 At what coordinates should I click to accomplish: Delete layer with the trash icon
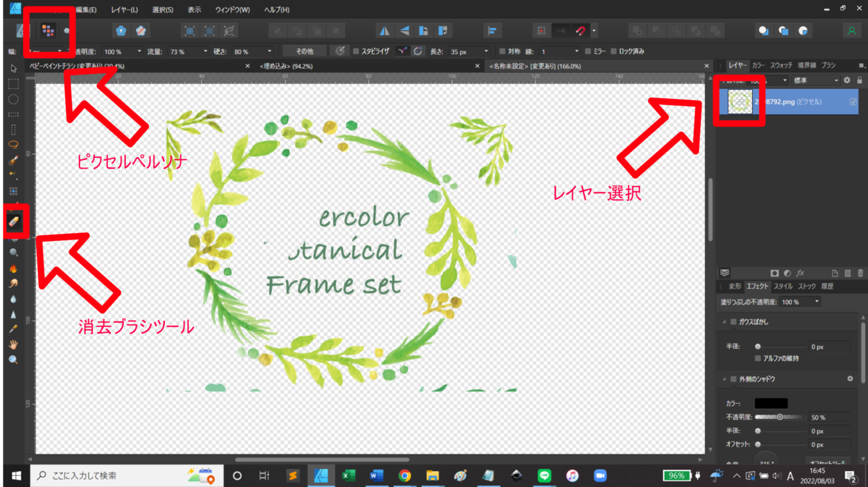(x=860, y=273)
